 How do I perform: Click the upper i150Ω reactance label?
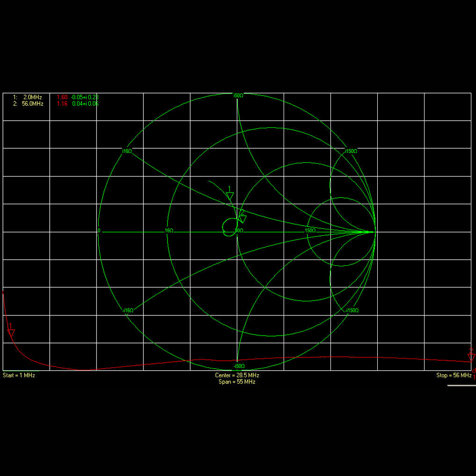tap(351, 151)
